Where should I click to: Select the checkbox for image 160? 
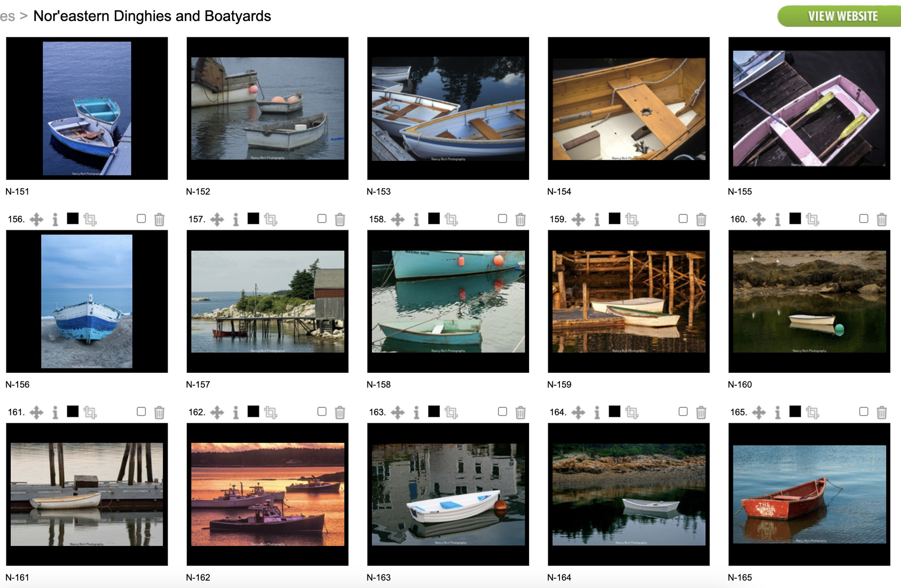click(x=864, y=219)
